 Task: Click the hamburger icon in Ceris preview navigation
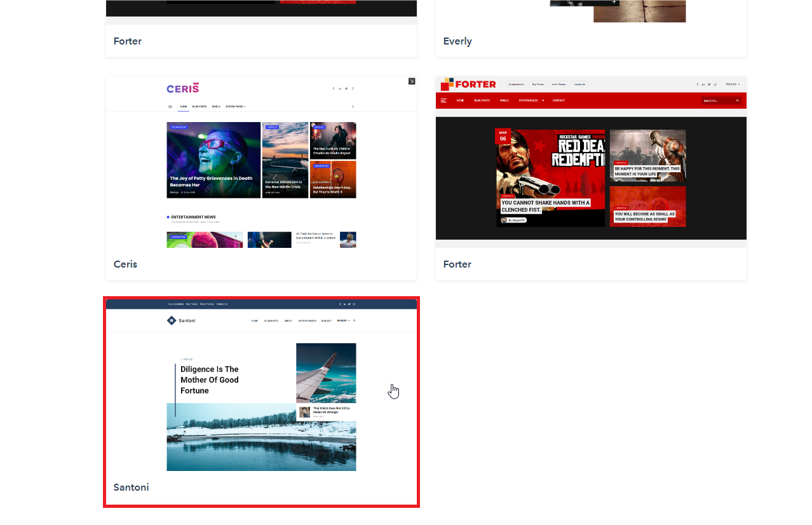point(170,107)
